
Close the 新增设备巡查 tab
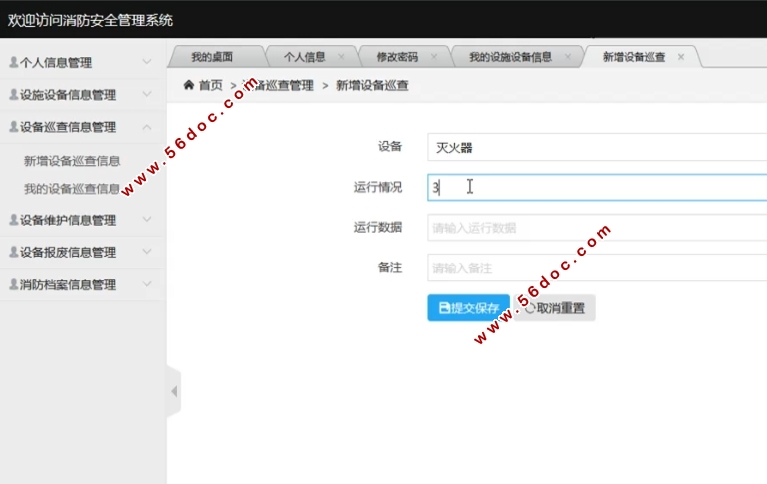(681, 57)
